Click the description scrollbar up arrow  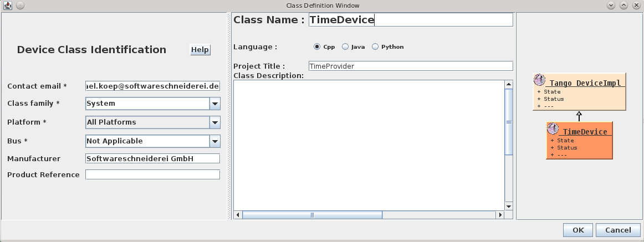[508, 85]
